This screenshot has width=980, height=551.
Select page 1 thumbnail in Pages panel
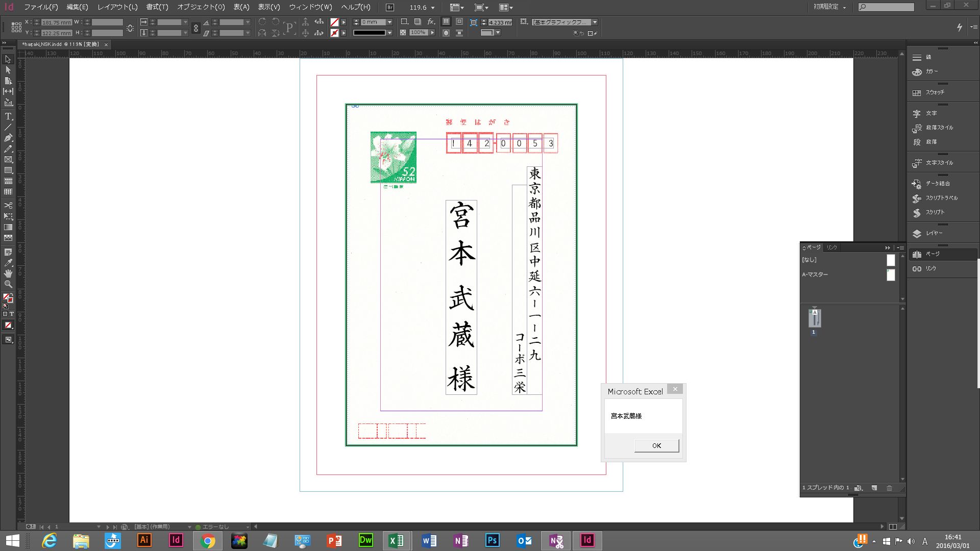click(x=815, y=318)
